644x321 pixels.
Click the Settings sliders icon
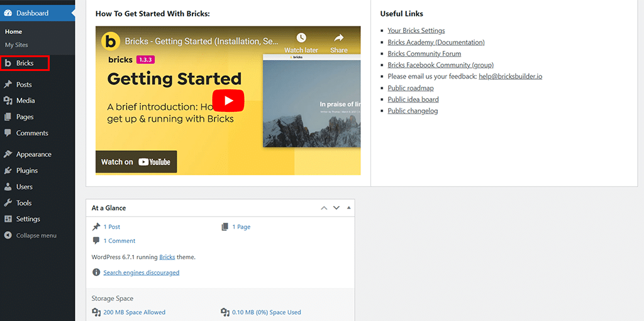[x=8, y=219]
